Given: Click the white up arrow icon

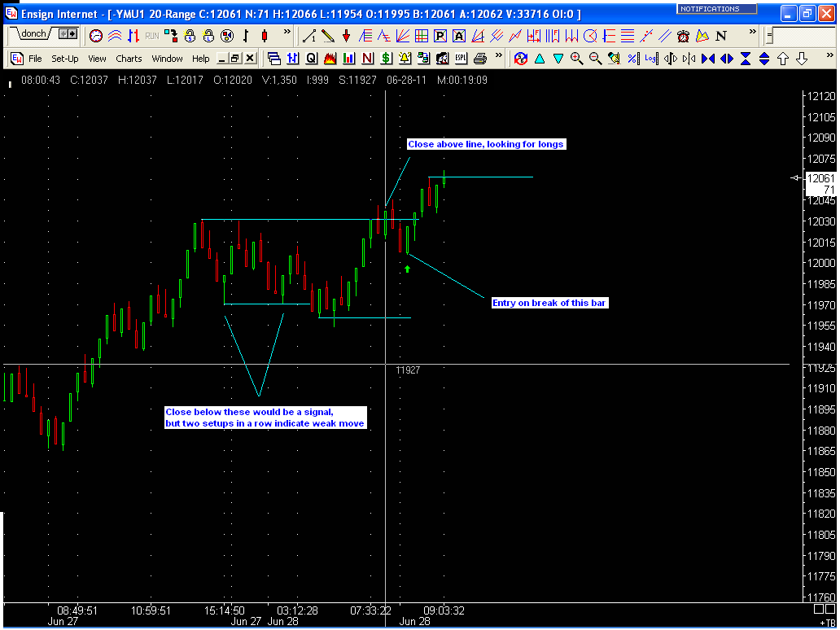Looking at the screenshot, I should 783,59.
